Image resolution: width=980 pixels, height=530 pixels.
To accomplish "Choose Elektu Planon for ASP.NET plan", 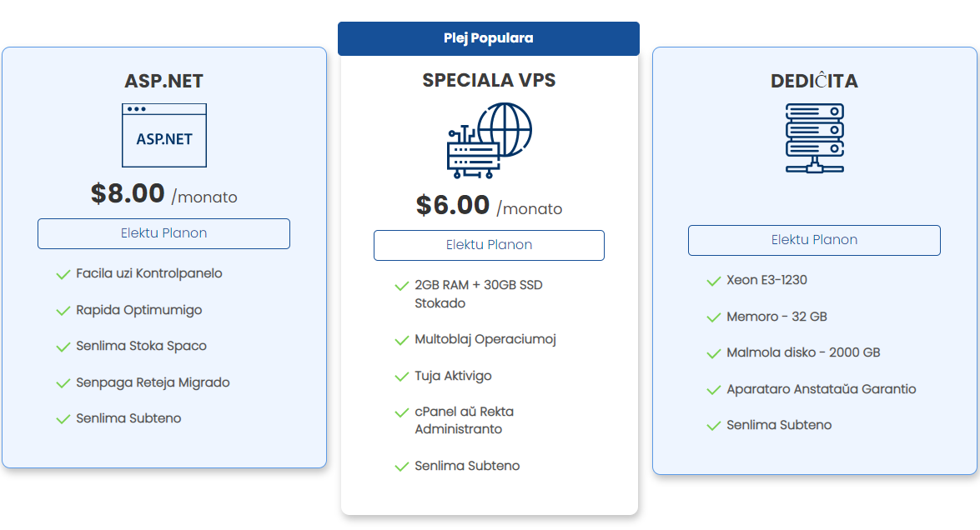I will click(163, 233).
